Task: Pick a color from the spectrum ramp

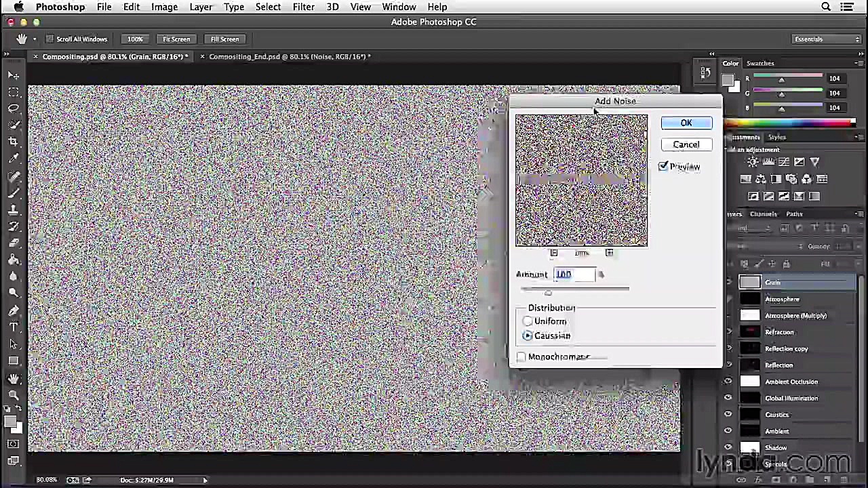Action: click(x=790, y=123)
